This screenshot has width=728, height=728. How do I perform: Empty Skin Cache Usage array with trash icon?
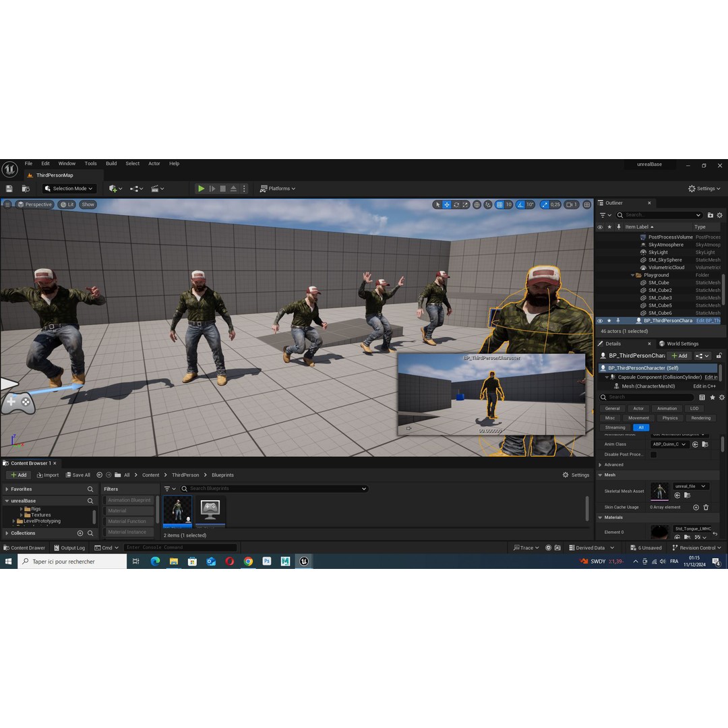pyautogui.click(x=706, y=508)
